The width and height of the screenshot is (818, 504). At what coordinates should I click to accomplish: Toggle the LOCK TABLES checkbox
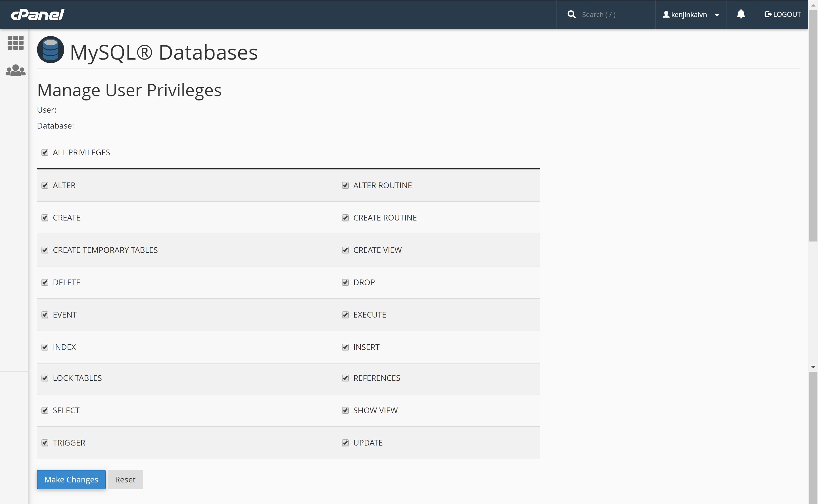[45, 378]
